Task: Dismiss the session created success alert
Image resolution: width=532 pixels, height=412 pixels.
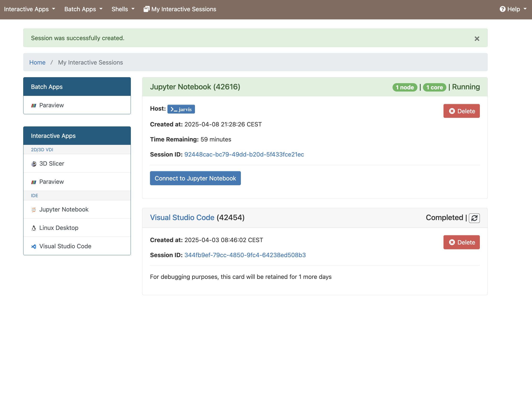Action: tap(477, 39)
